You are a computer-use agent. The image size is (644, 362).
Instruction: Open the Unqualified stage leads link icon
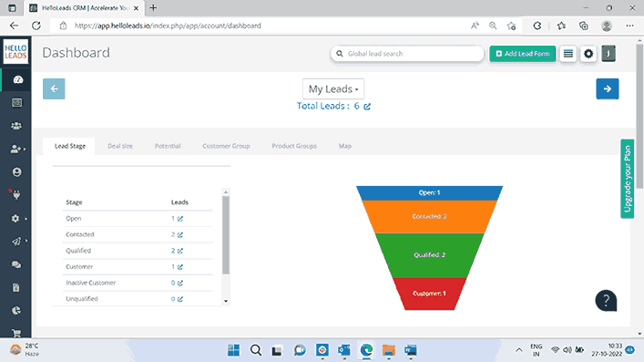click(x=180, y=299)
